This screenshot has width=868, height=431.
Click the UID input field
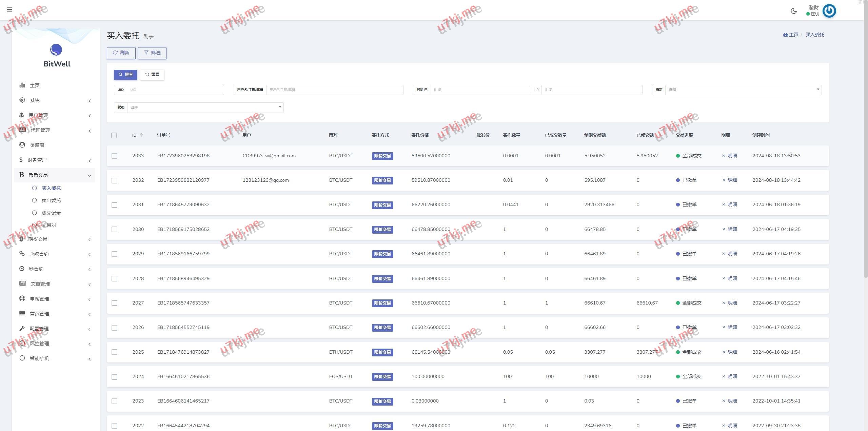175,90
